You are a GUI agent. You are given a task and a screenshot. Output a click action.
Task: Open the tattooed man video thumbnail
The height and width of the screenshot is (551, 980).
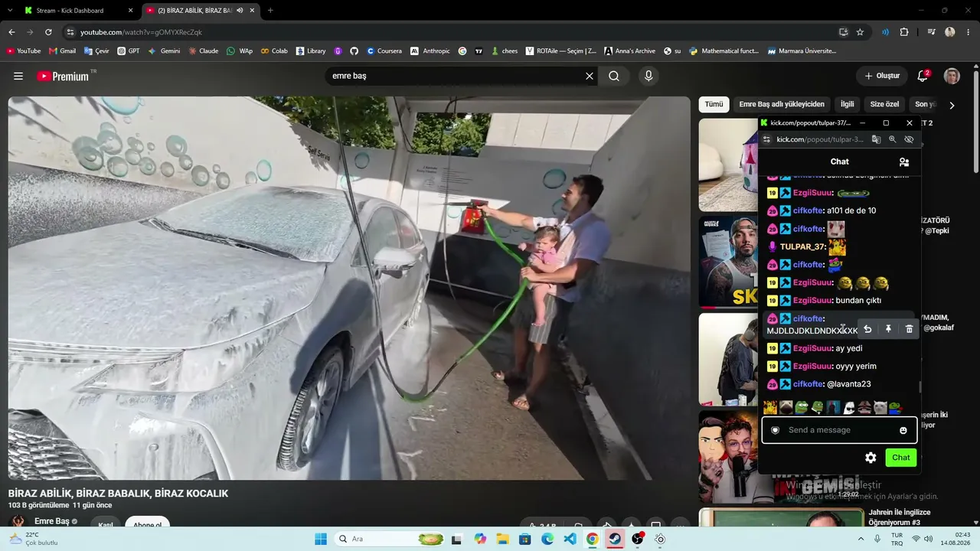coord(728,262)
